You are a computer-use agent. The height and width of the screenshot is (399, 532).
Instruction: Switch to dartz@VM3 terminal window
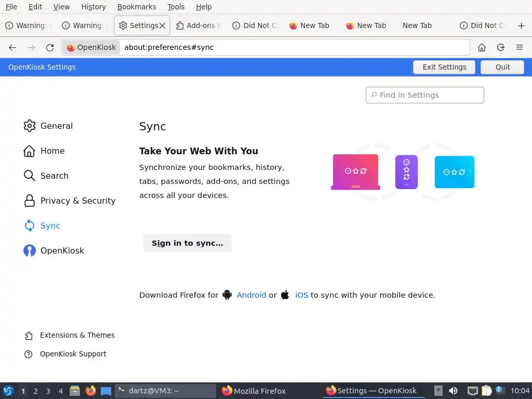(166, 391)
